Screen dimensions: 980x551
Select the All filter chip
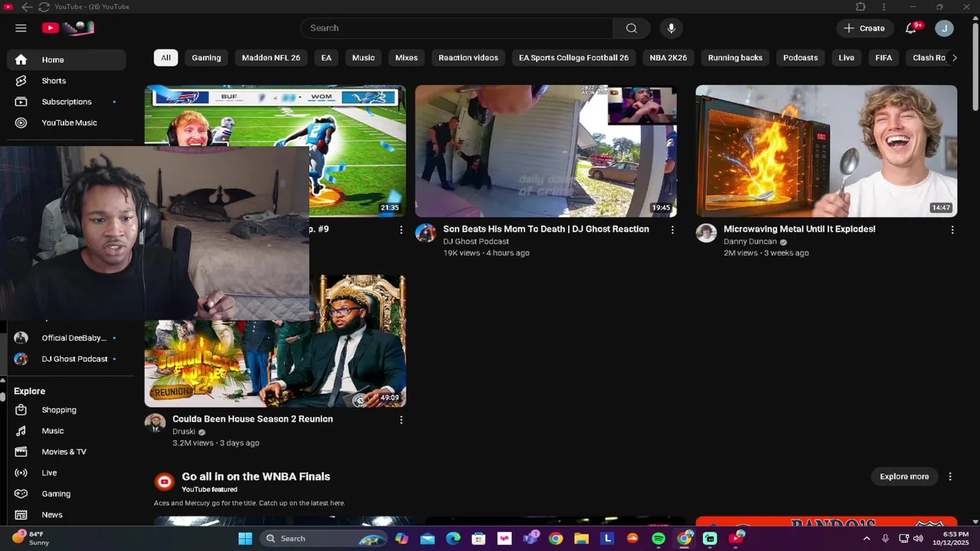(x=165, y=57)
